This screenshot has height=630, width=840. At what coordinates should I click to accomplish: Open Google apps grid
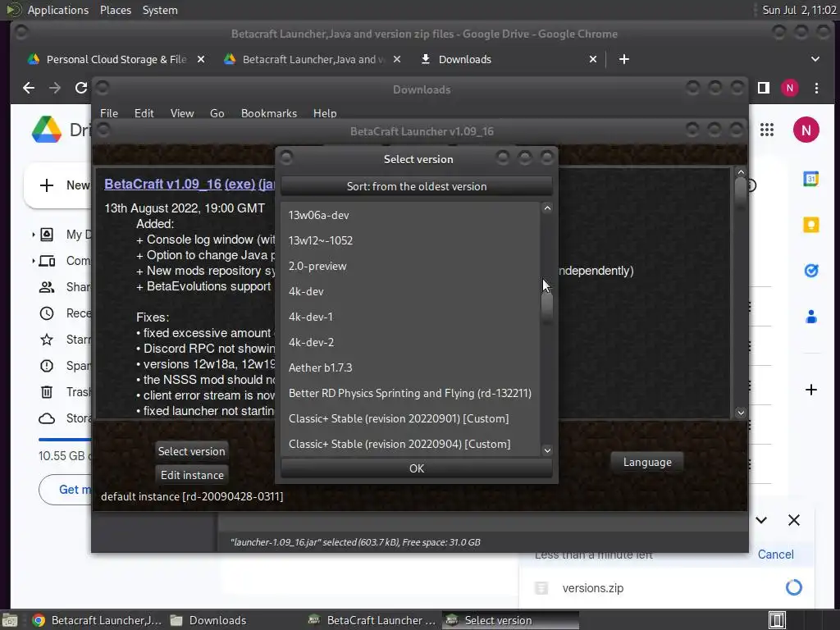767,130
